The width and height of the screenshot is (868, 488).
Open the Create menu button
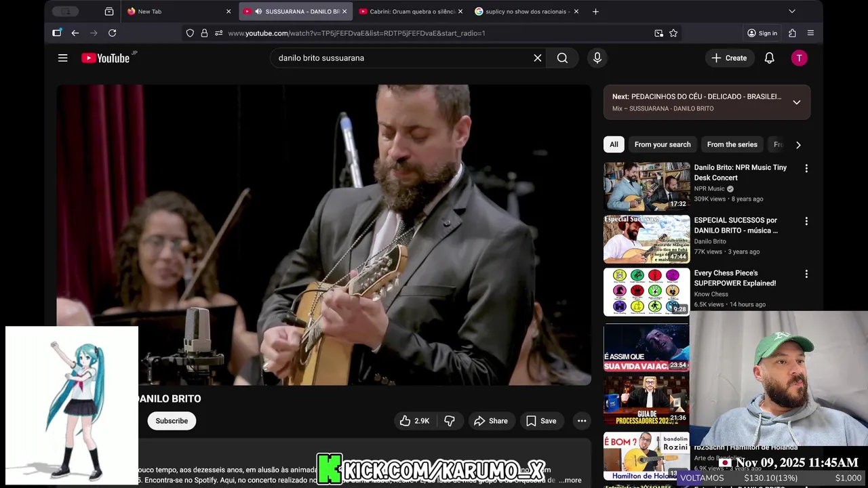729,58
